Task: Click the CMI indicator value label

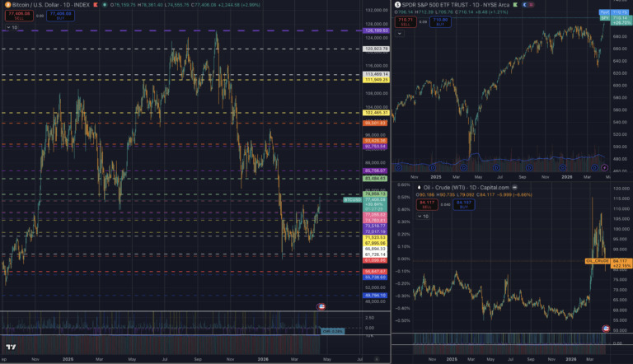Action: click(x=333, y=331)
